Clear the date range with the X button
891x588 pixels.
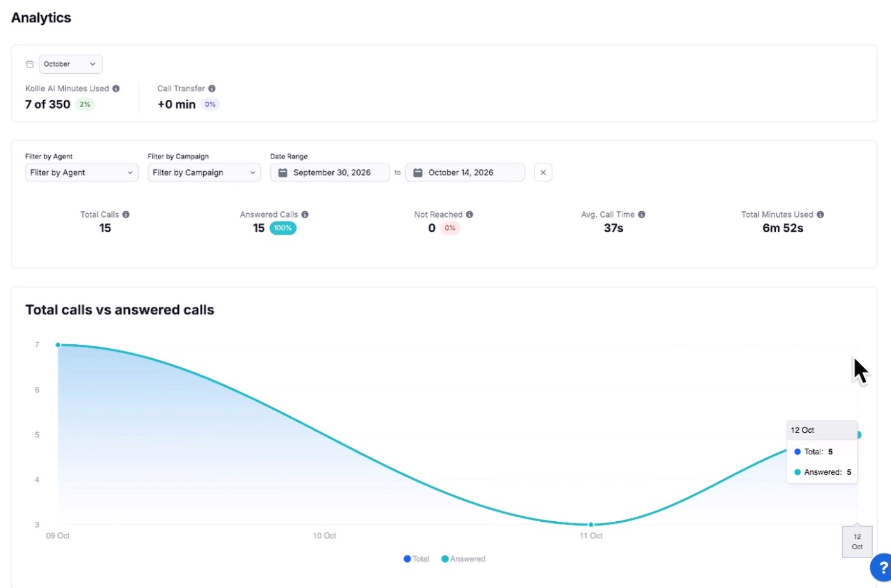[x=543, y=172]
